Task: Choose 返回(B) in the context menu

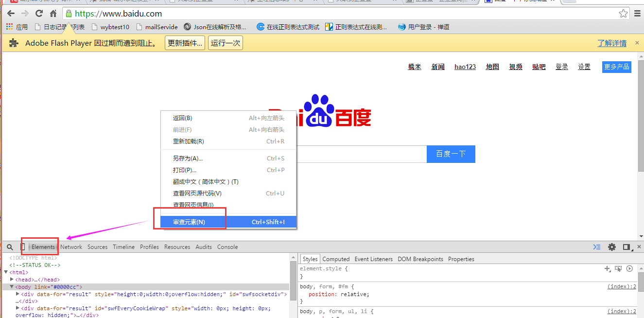Action: pos(228,118)
